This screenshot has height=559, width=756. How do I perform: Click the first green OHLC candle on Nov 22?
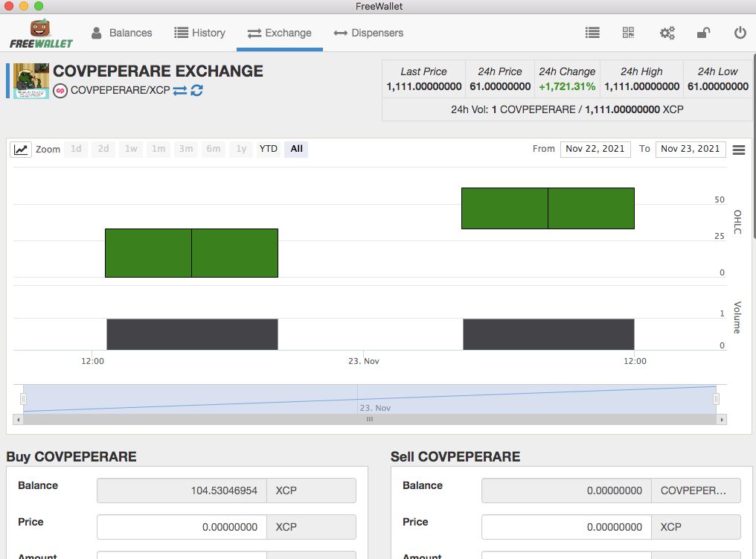pyautogui.click(x=191, y=253)
